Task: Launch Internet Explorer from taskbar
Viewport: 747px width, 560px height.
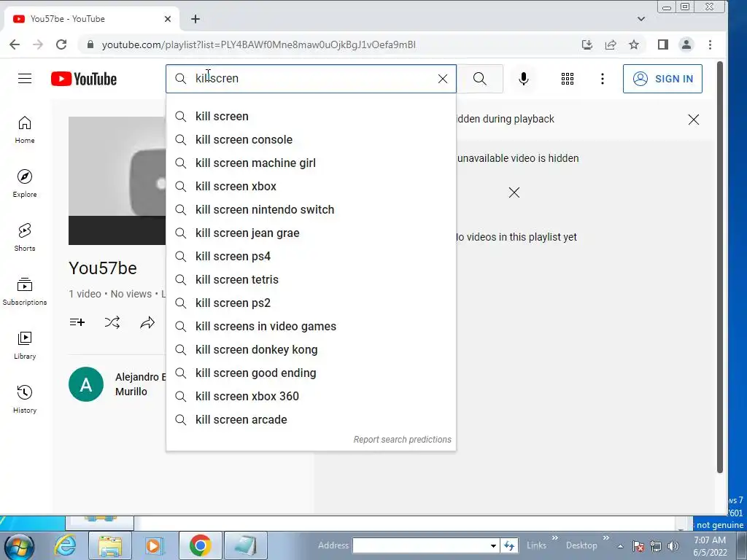Action: click(x=65, y=545)
